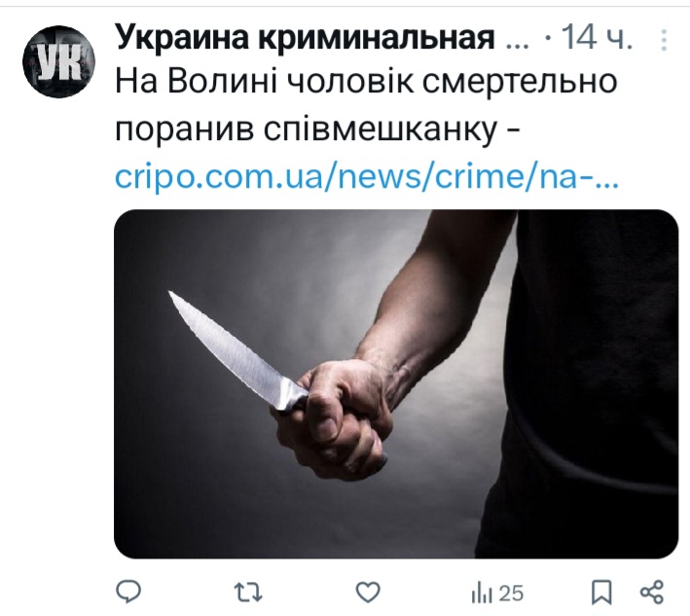Click the headline text На Волині чоловік смертельно
The width and height of the screenshot is (690, 616).
point(366,82)
